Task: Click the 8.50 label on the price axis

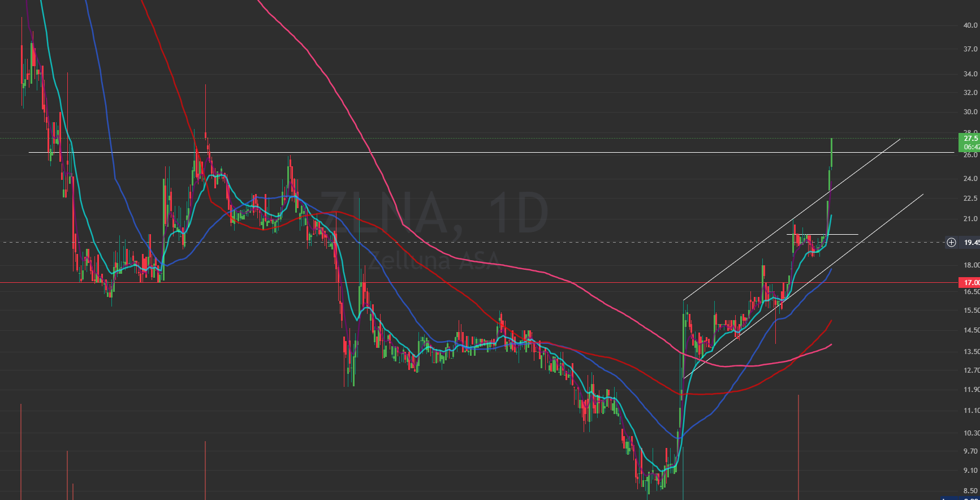Action: coord(970,491)
